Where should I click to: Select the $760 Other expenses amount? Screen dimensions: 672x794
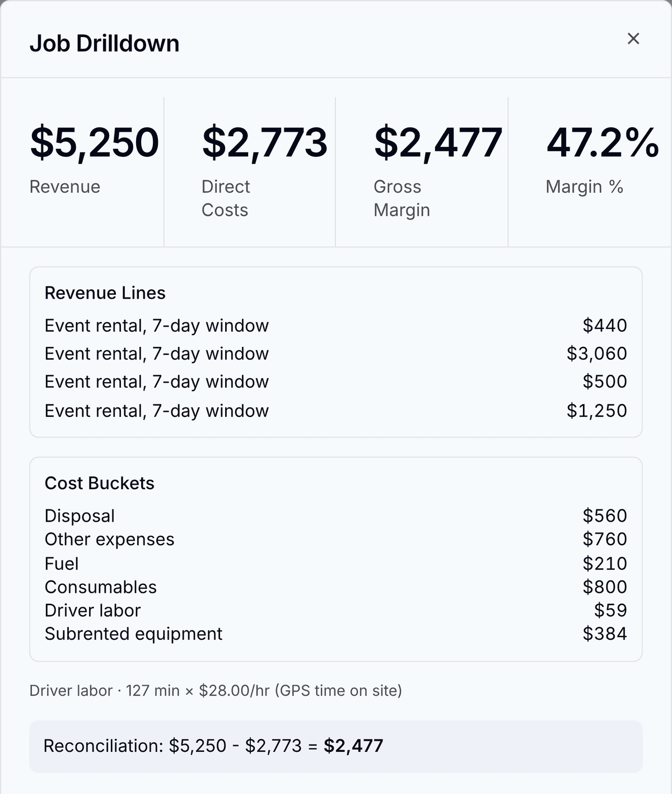[605, 539]
